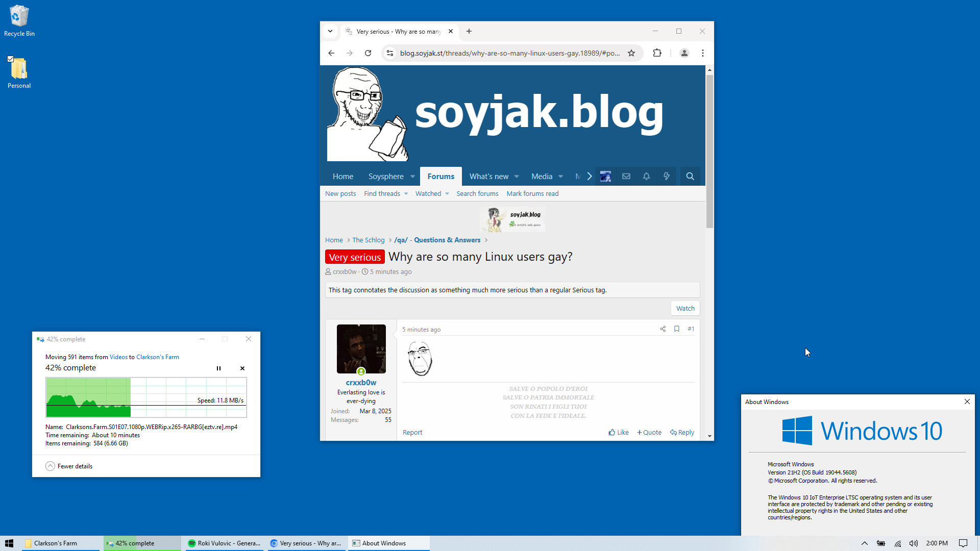Open the lightning bolt what's new icon
Image resolution: width=980 pixels, height=551 pixels.
666,177
